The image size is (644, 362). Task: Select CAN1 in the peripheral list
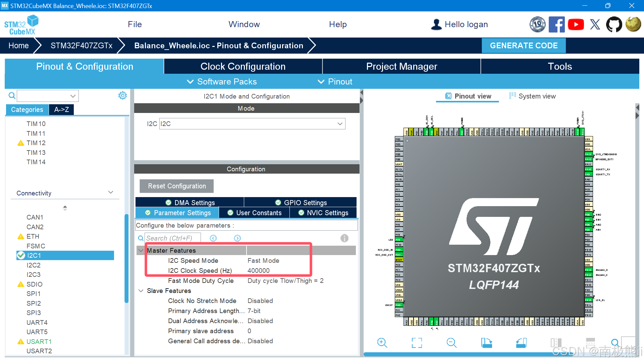35,217
